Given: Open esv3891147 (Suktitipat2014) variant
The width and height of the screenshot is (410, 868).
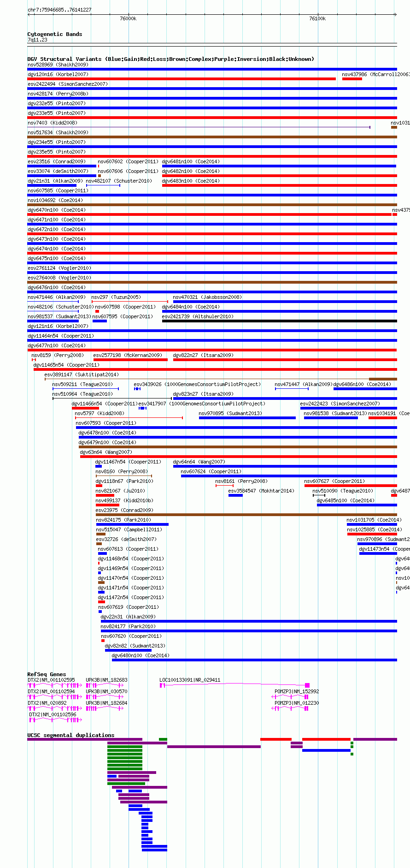Looking at the screenshot, I should tap(82, 375).
